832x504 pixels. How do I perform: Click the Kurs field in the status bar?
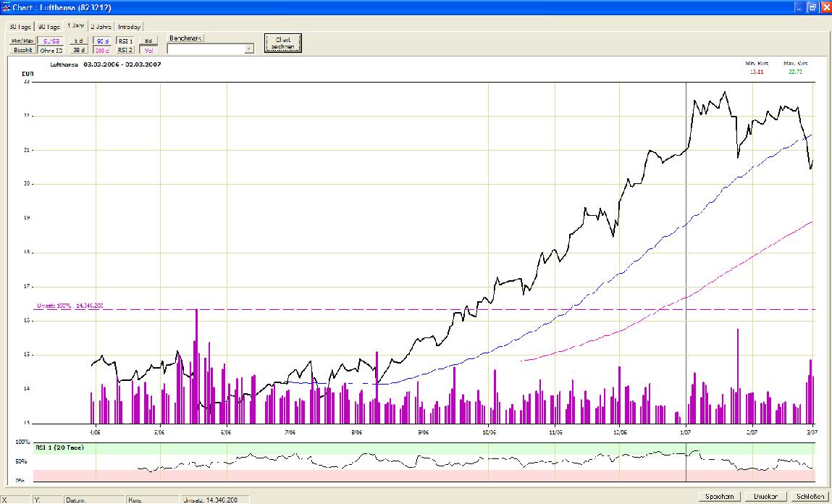(153, 500)
